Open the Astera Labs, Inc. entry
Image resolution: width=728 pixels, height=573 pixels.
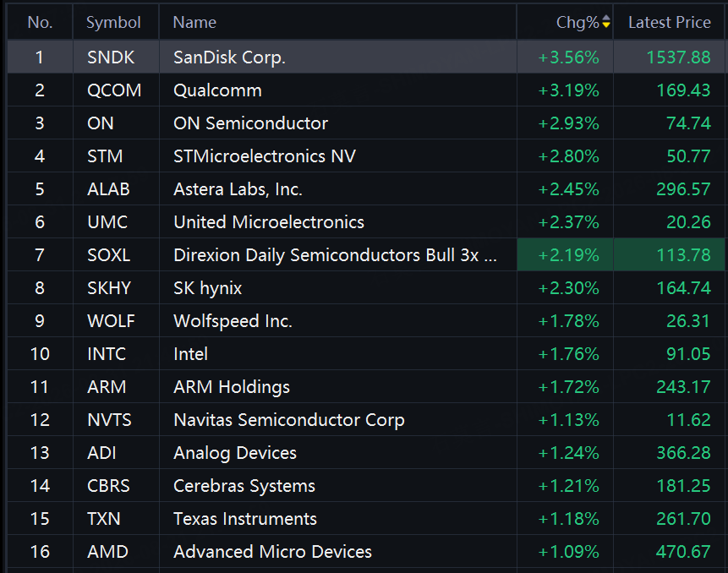[x=238, y=189]
